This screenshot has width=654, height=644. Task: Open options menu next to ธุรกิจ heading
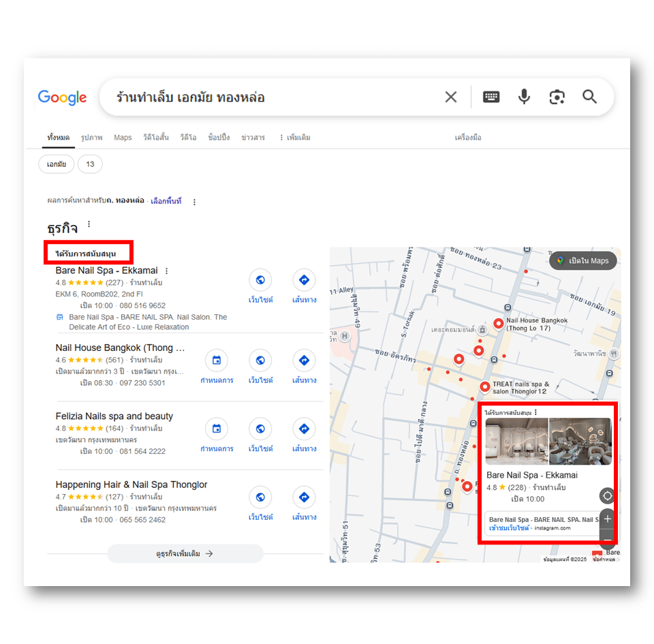point(89,225)
